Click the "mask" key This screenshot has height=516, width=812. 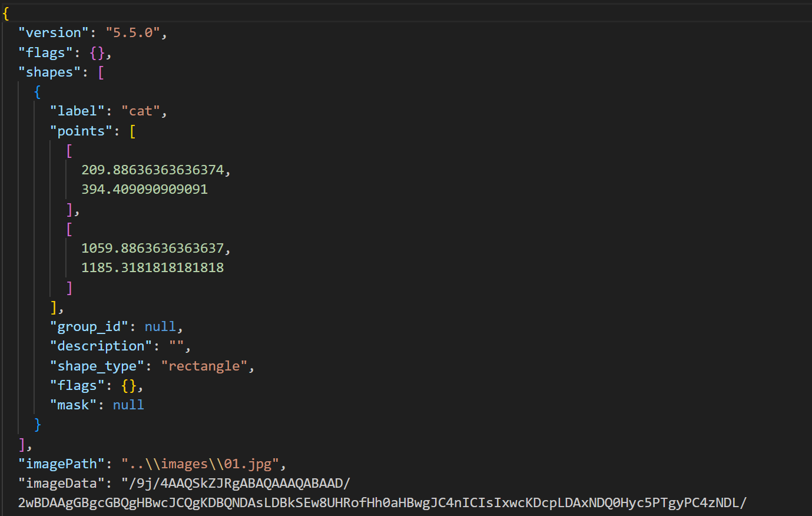[x=73, y=405]
